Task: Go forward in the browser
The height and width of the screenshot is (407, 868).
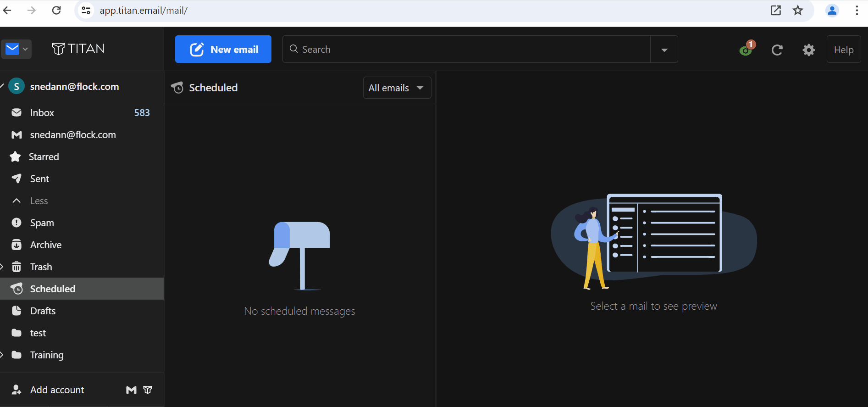Action: pos(32,10)
